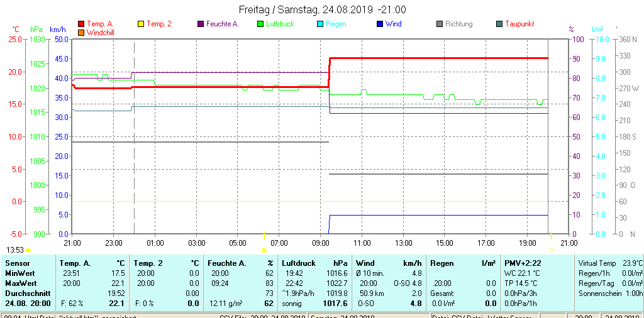Toggle the cyan Regen legend box
The width and height of the screenshot is (644, 318).
point(320,24)
